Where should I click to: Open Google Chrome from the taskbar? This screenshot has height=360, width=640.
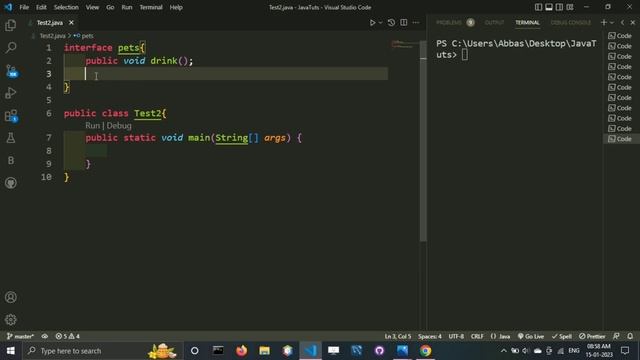point(425,351)
